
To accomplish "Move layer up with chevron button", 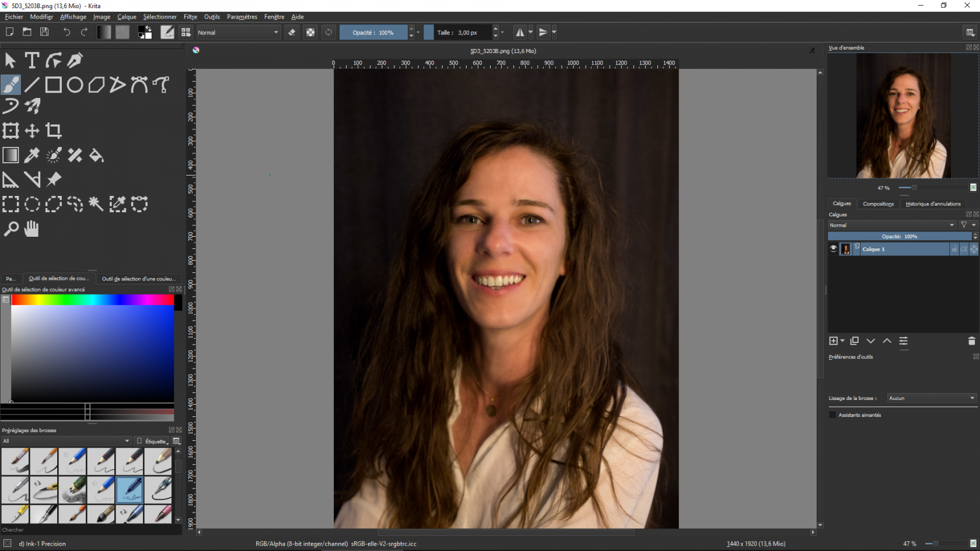I will coord(887,341).
